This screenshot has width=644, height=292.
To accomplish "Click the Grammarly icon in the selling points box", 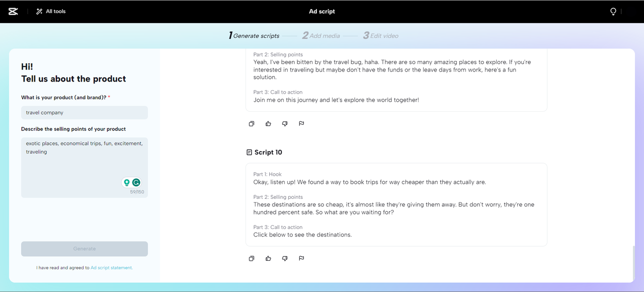I will pos(136,182).
